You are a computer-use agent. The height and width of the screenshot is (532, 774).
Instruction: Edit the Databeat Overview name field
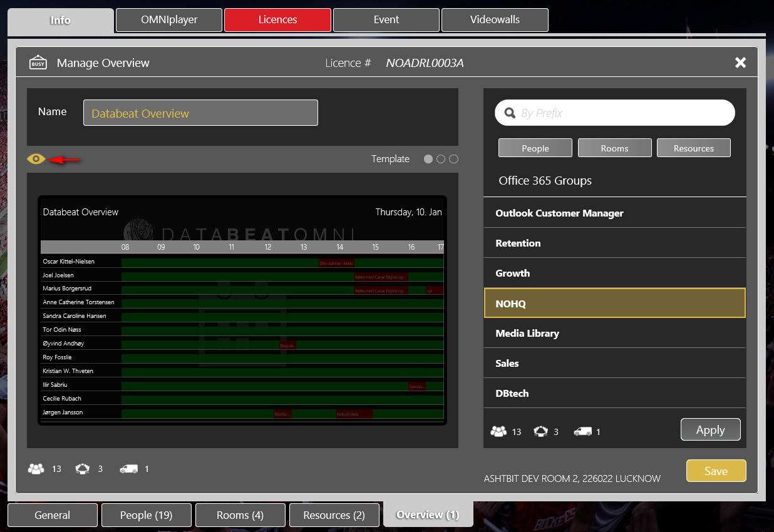200,113
